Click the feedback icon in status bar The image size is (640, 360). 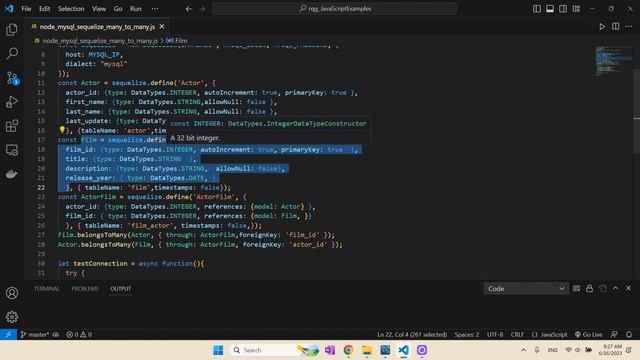tap(614, 334)
